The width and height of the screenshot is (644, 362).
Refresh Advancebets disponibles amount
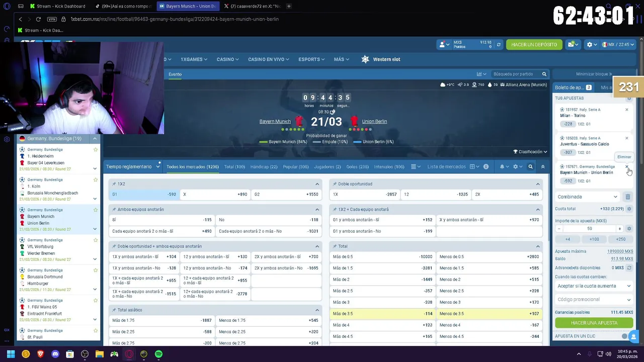(x=629, y=268)
